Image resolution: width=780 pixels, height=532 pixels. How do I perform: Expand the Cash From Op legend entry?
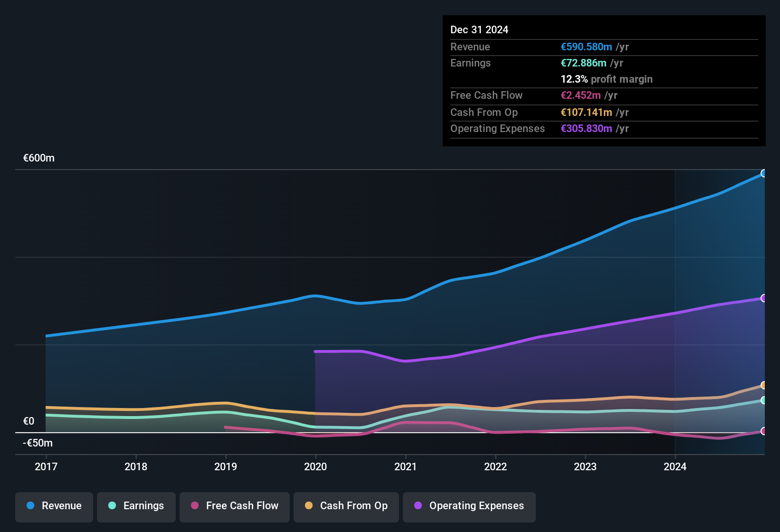click(x=346, y=506)
